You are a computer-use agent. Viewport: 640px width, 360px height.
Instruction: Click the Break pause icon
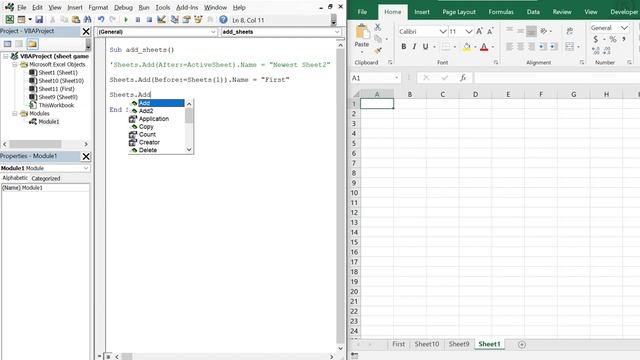coord(138,20)
